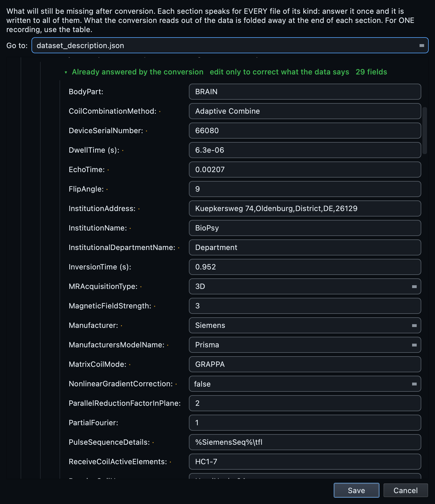Edit the InstitutionalDepartmentName field

pos(305,247)
